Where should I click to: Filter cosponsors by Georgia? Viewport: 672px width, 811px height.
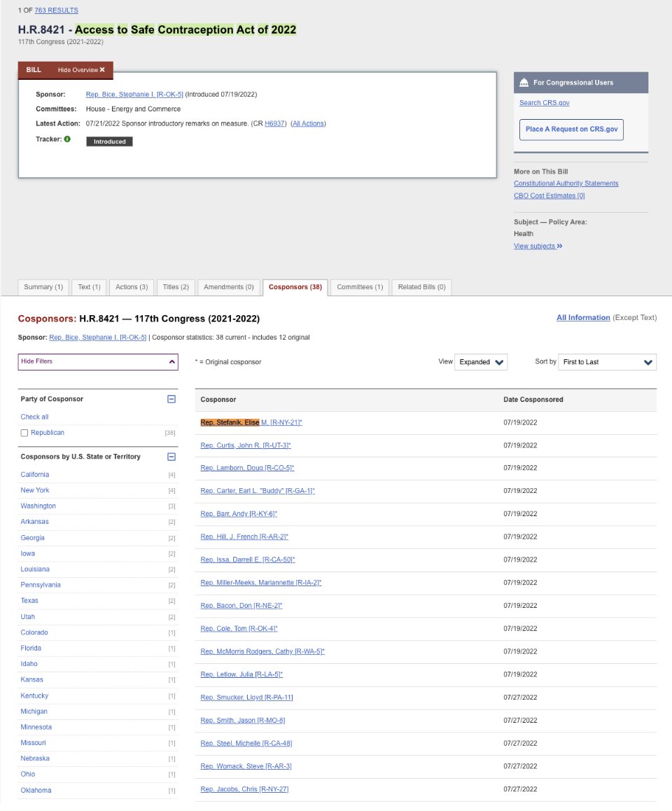pos(33,538)
